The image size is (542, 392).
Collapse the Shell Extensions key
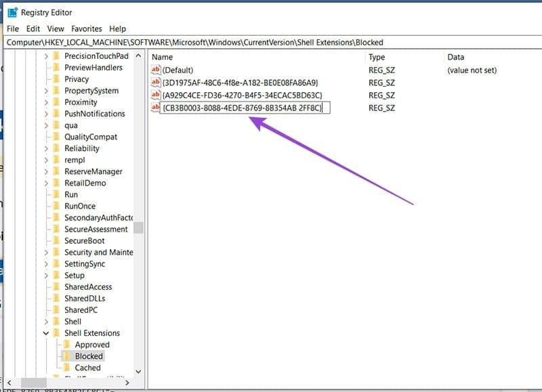(46, 333)
